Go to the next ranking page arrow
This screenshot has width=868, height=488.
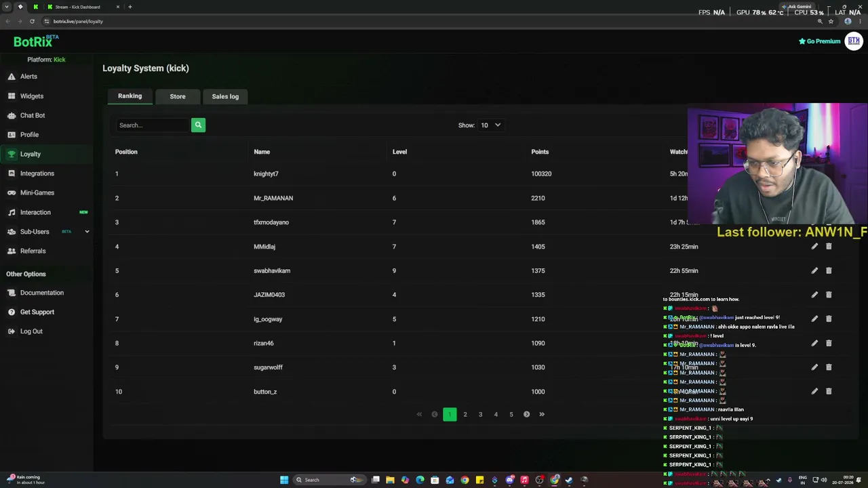coord(526,414)
